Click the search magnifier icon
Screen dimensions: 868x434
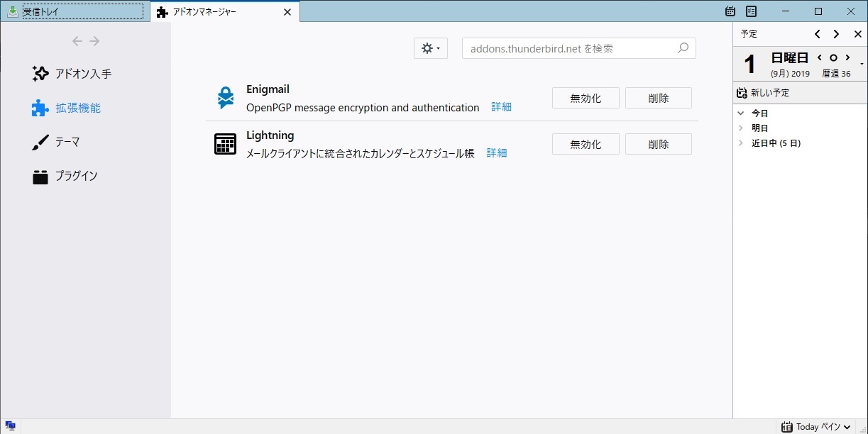[x=683, y=48]
